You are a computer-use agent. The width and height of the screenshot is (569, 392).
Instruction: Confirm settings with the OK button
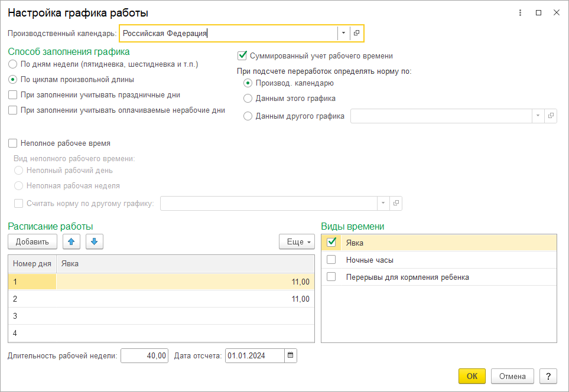coord(472,377)
